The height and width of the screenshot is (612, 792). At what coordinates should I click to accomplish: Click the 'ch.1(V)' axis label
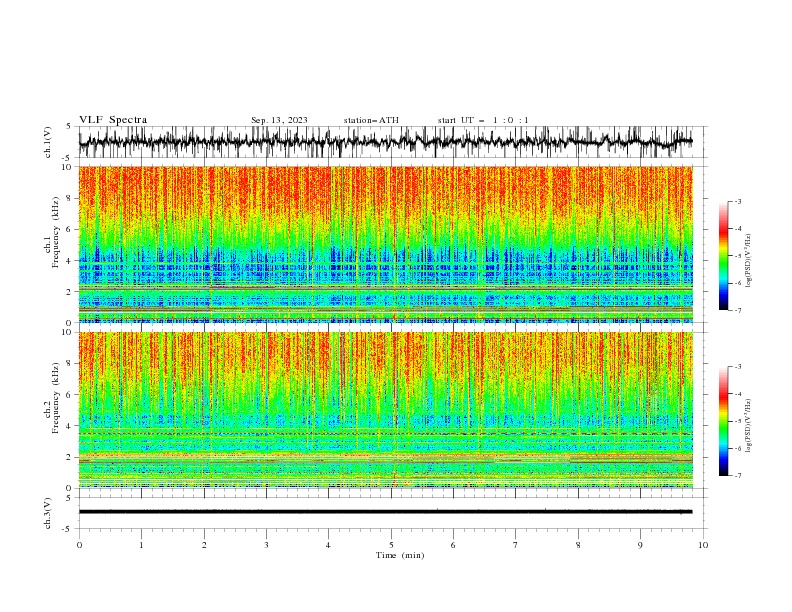[48, 142]
